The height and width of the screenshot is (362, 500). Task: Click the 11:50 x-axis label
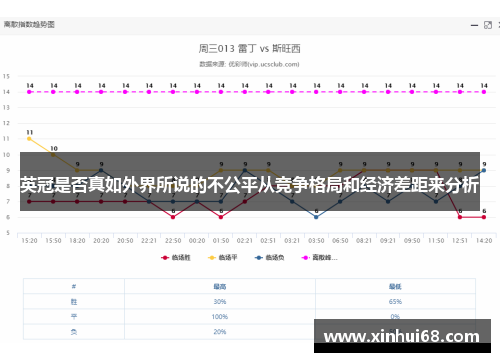pos(436,241)
